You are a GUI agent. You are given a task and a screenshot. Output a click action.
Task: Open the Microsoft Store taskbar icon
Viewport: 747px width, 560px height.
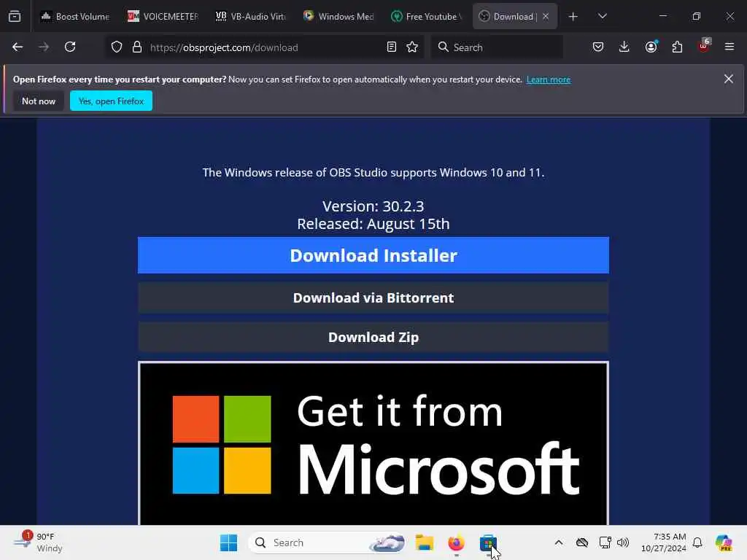(488, 542)
